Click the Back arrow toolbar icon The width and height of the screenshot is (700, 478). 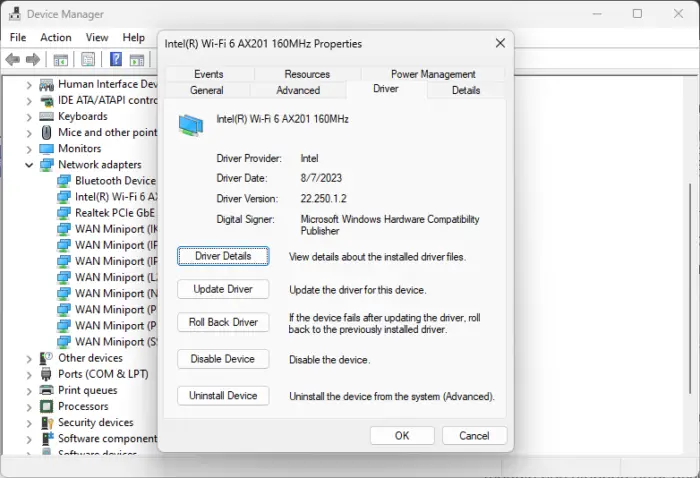pos(12,59)
